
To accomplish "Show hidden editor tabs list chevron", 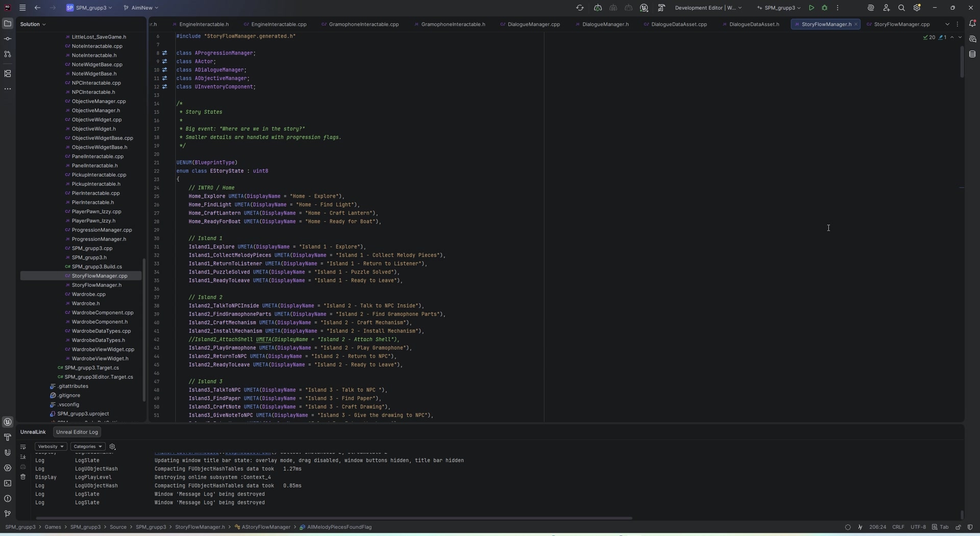I will coord(947,24).
